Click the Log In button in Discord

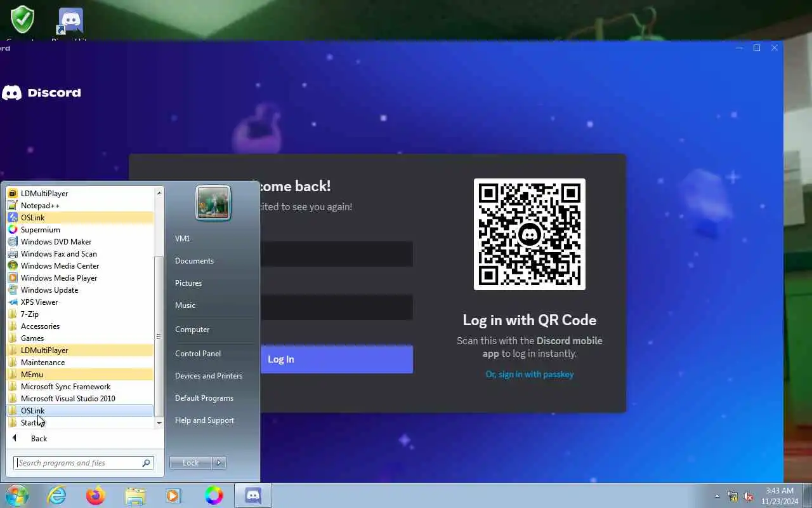point(336,359)
